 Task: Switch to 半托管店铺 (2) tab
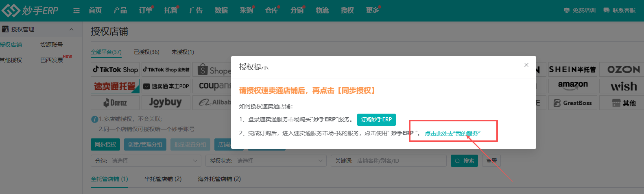[163, 179]
